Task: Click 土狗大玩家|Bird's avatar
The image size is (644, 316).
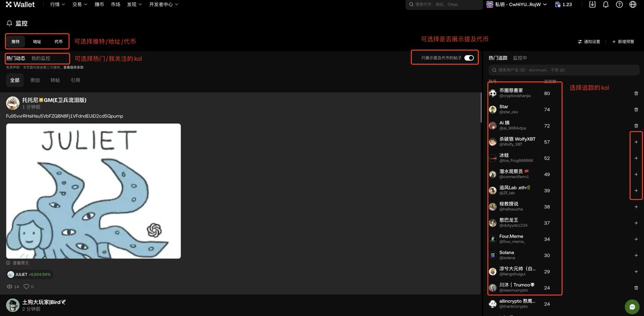Action: click(x=13, y=305)
